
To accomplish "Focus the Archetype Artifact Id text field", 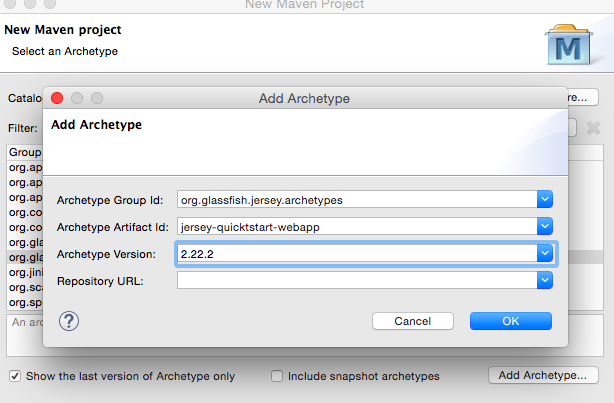I will point(357,226).
